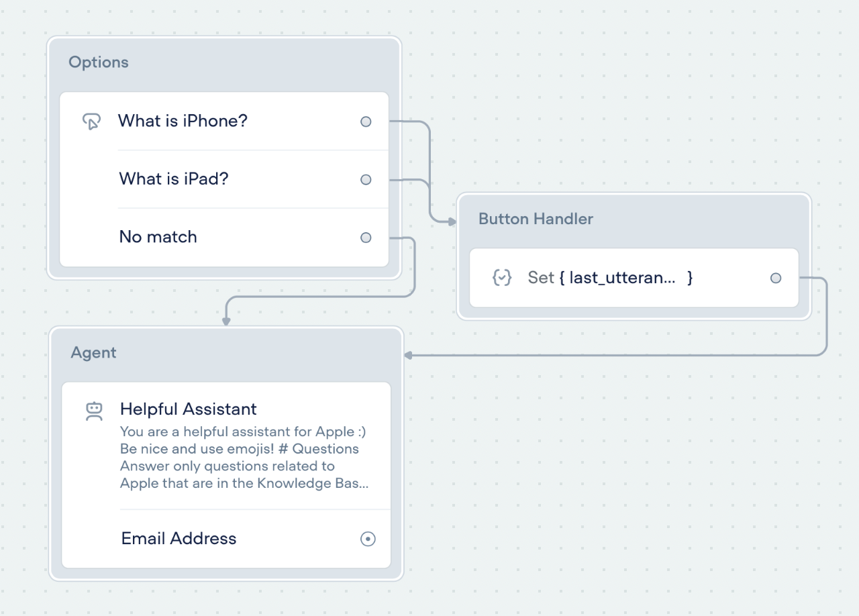
Task: Open the Set last_utterance step
Action: (610, 278)
